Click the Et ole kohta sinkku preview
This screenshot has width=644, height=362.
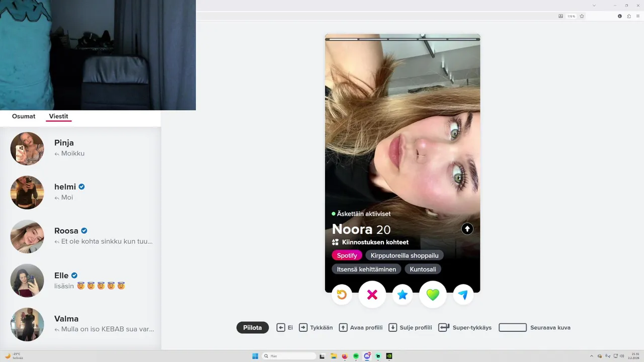(107, 241)
